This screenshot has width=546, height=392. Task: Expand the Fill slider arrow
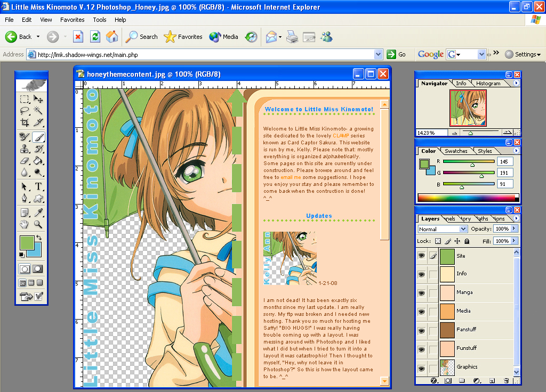(515, 241)
